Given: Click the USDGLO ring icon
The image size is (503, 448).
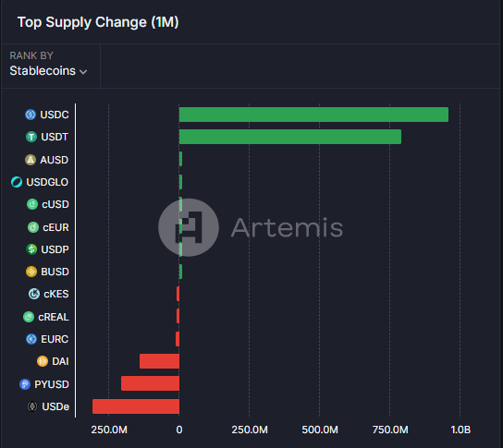Looking at the screenshot, I should coord(17,182).
